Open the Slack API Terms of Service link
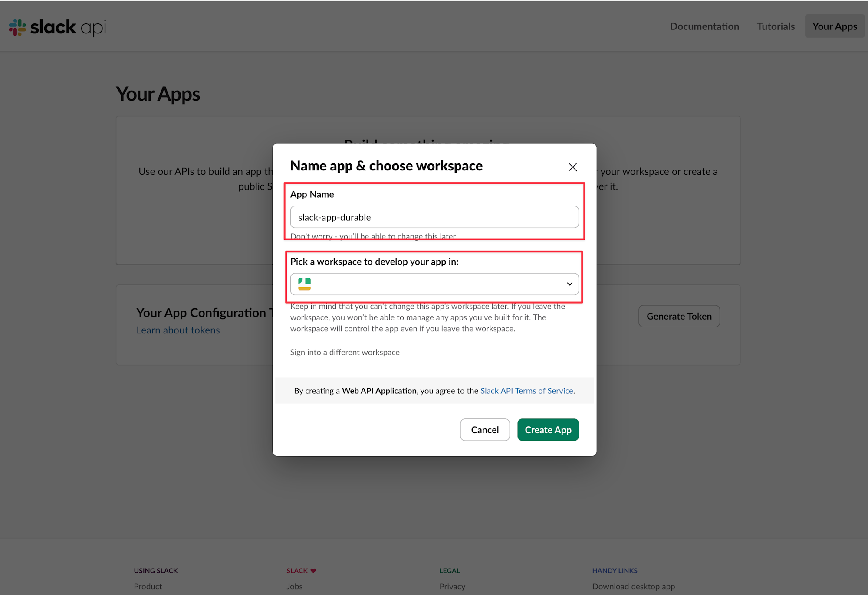This screenshot has width=868, height=595. pos(526,391)
